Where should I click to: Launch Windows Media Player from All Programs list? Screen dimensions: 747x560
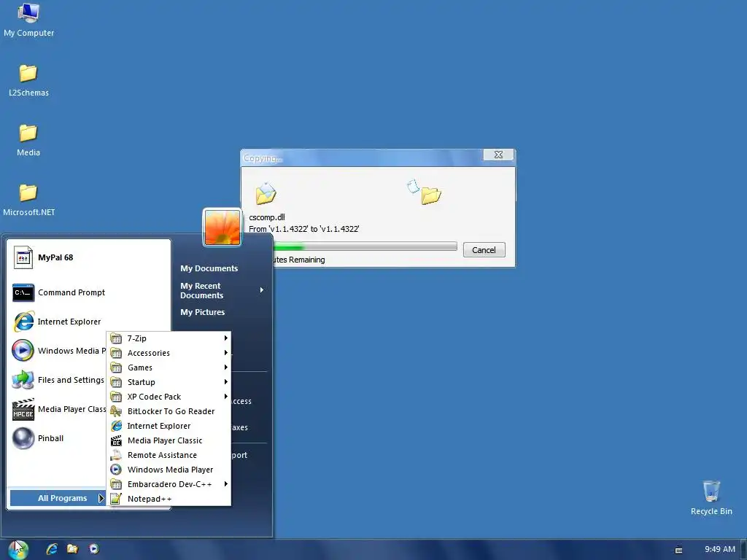coord(169,470)
